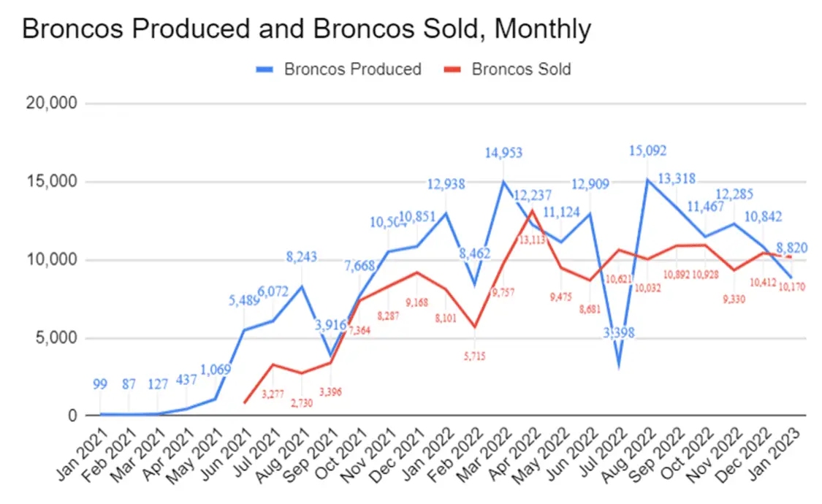Click the chart title text
Viewport: 822px width, 504px height.
(306, 29)
